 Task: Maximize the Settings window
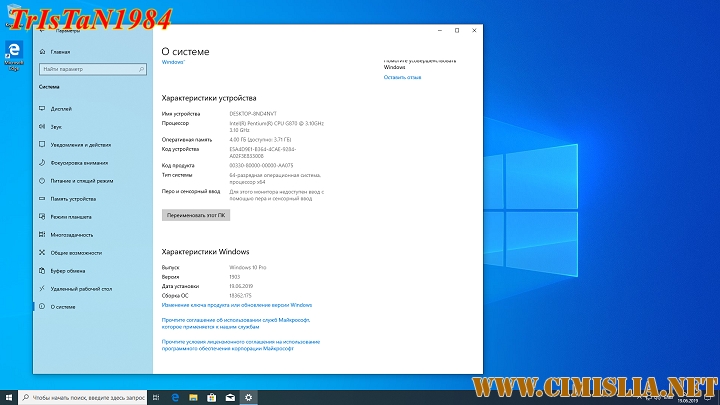click(457, 31)
